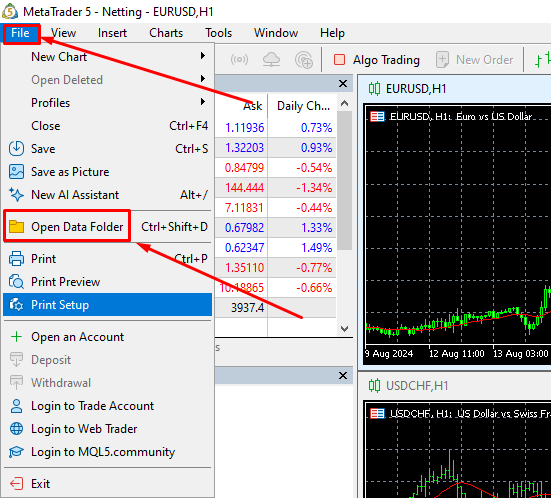This screenshot has width=551, height=498.
Task: Open the View menu
Action: pos(63,33)
